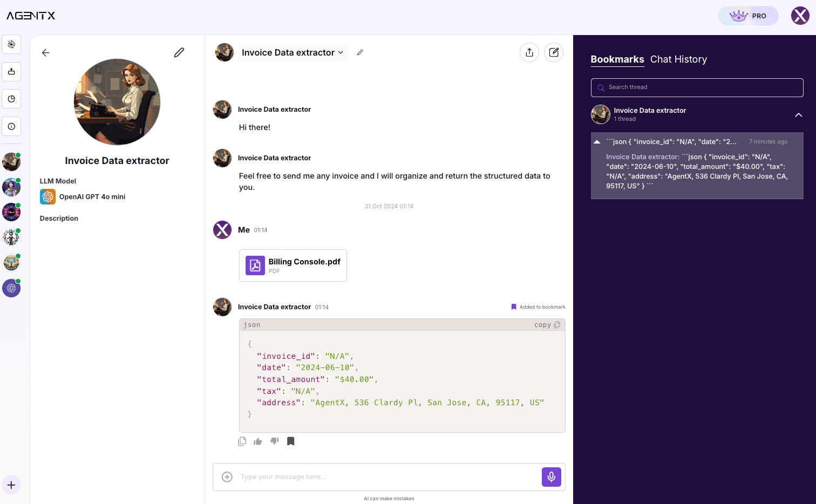The width and height of the screenshot is (816, 504).
Task: Select the typewriter woman agent avatar in sidebar
Action: [11, 162]
